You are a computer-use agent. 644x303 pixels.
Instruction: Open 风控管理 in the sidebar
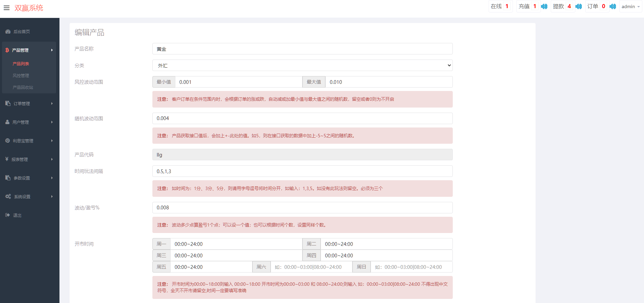[x=21, y=75]
